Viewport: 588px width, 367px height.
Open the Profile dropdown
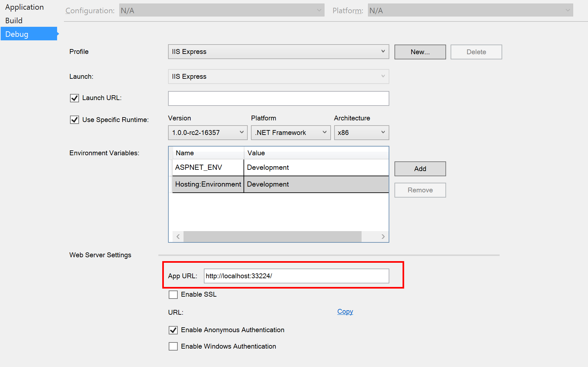[278, 52]
